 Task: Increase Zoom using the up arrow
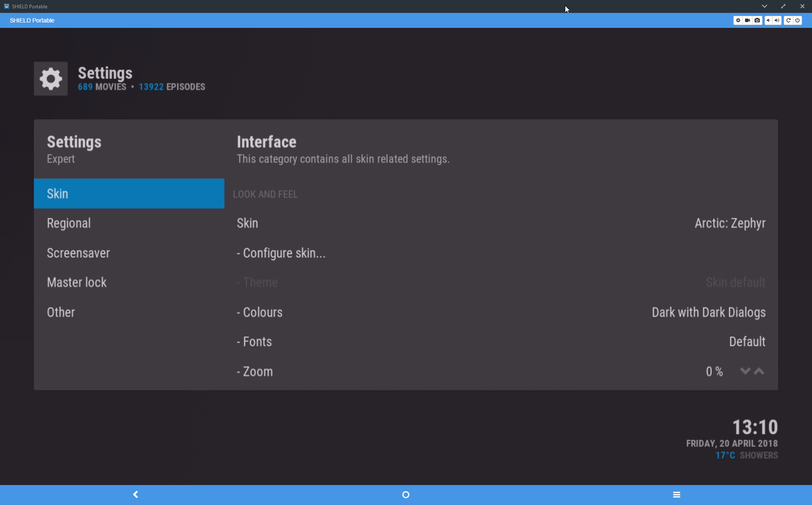[x=759, y=371]
